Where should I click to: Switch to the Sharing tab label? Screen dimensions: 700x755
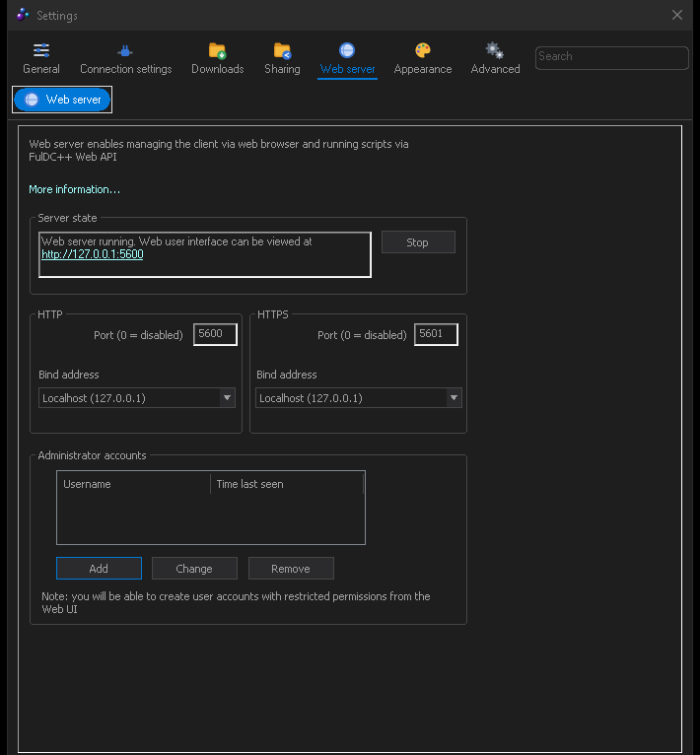(282, 69)
